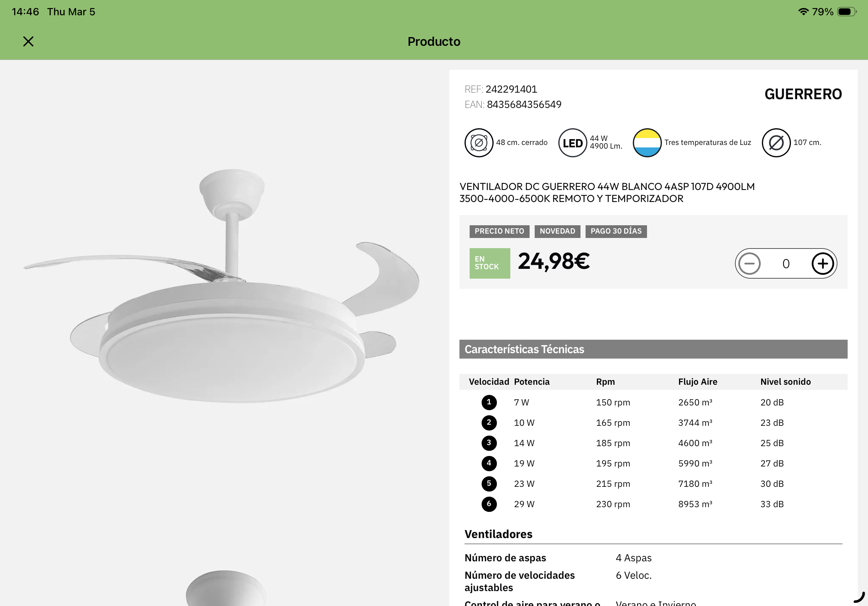Expand the Ventiladores section
The height and width of the screenshot is (606, 868).
498,534
